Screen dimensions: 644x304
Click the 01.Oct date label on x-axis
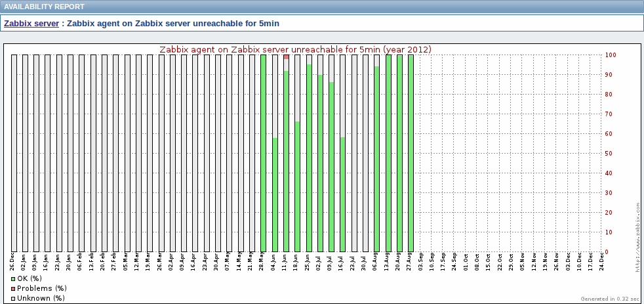pyautogui.click(x=466, y=262)
